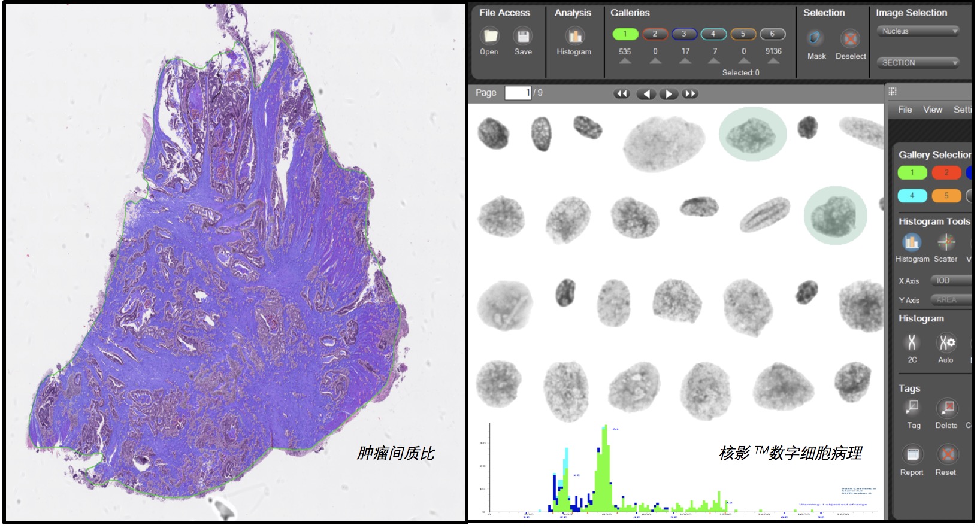The height and width of the screenshot is (528, 980).
Task: Select gallery 6 gray pill
Action: [x=773, y=34]
